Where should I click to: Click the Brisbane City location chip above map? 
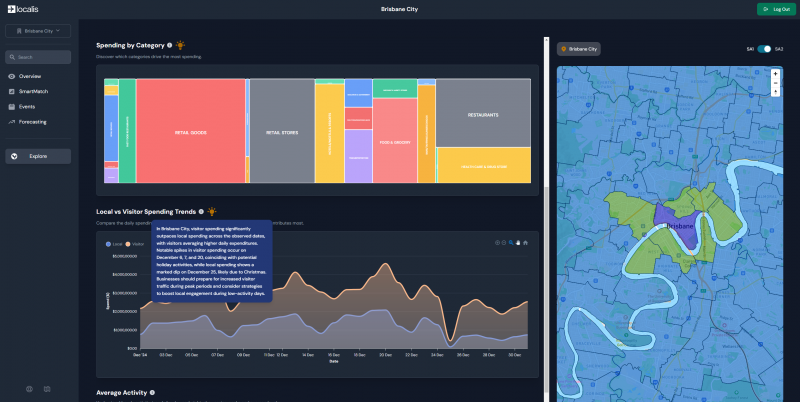(579, 49)
